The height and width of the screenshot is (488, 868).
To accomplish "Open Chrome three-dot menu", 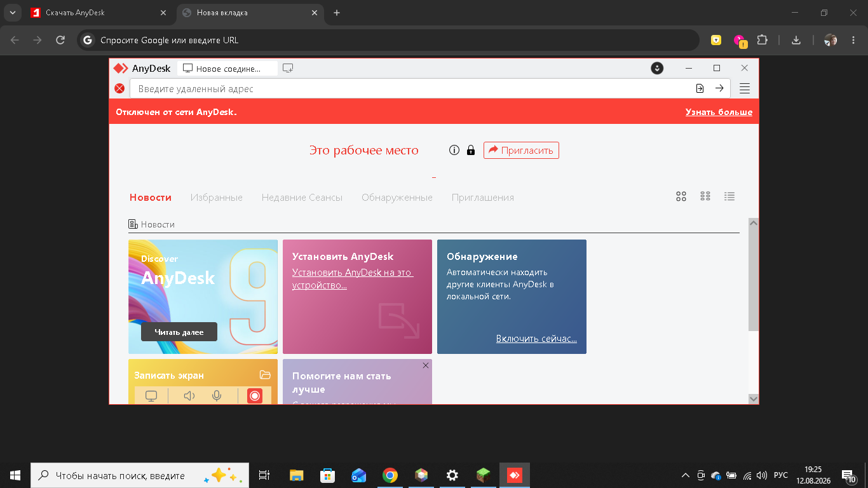I will coord(853,40).
